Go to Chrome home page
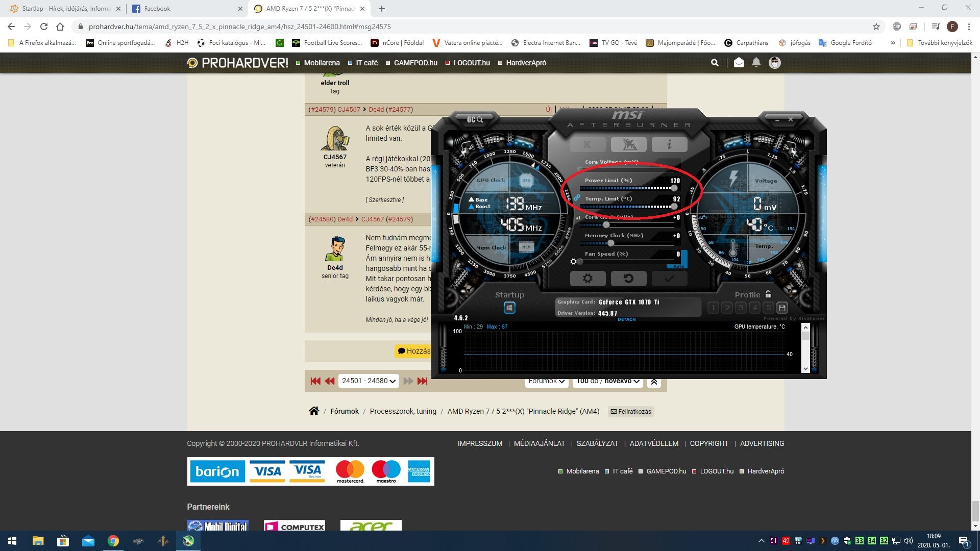This screenshot has width=980, height=551. [60, 27]
